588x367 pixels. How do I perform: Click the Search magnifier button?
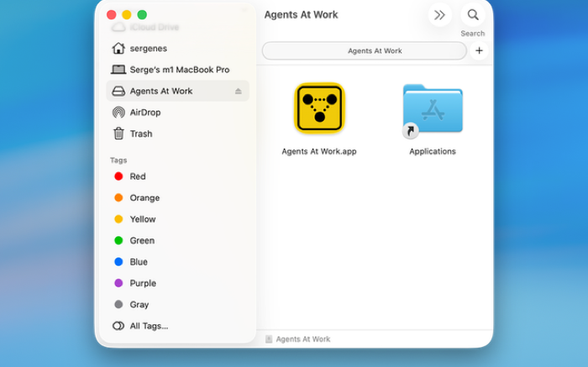pos(473,15)
